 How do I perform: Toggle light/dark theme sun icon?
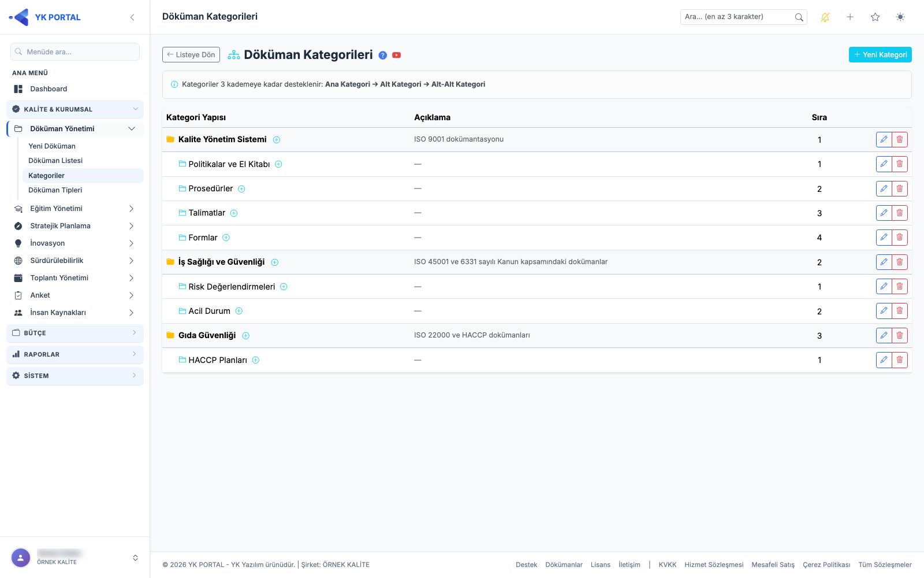pos(900,17)
